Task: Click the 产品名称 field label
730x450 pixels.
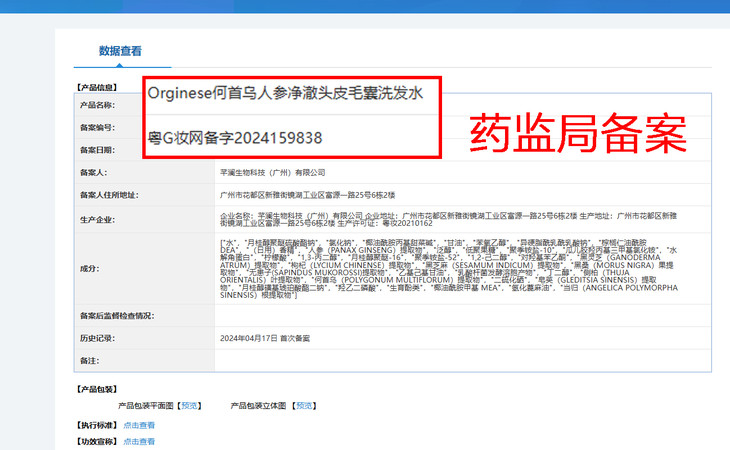Action: point(97,104)
